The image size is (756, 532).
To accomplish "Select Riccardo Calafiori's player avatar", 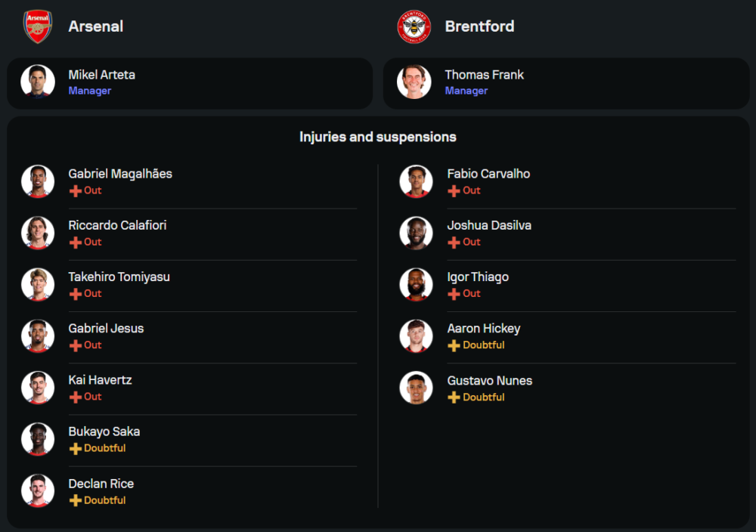I will point(37,233).
